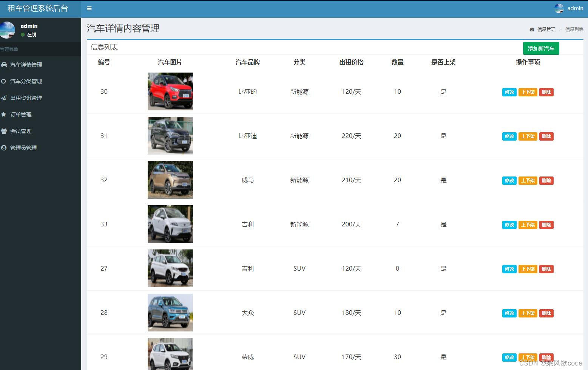This screenshot has height=370, width=588.
Task: Click 删除 for car number 33
Action: point(546,225)
